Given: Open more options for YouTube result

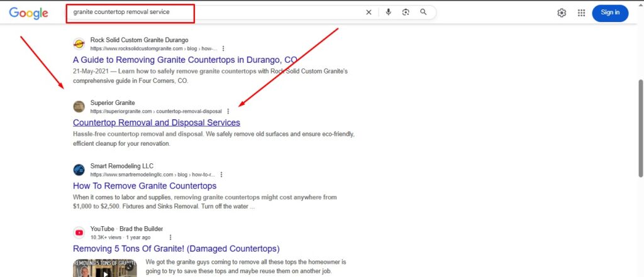Looking at the screenshot, I should pos(170,237).
